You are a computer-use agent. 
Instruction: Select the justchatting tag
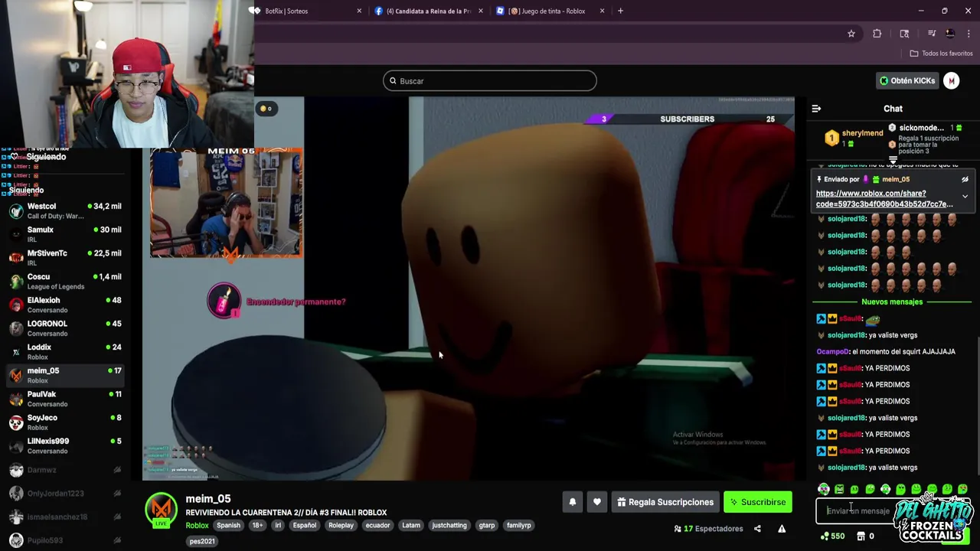449,526
